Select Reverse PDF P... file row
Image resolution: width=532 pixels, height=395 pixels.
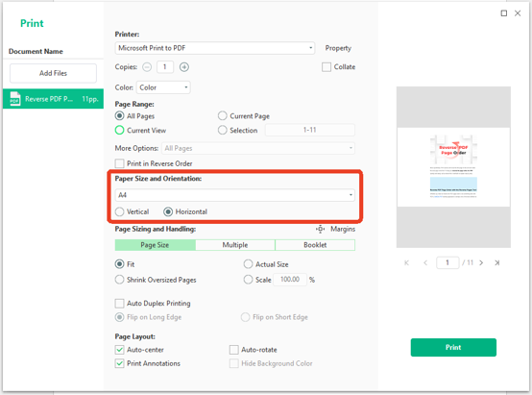(x=53, y=99)
